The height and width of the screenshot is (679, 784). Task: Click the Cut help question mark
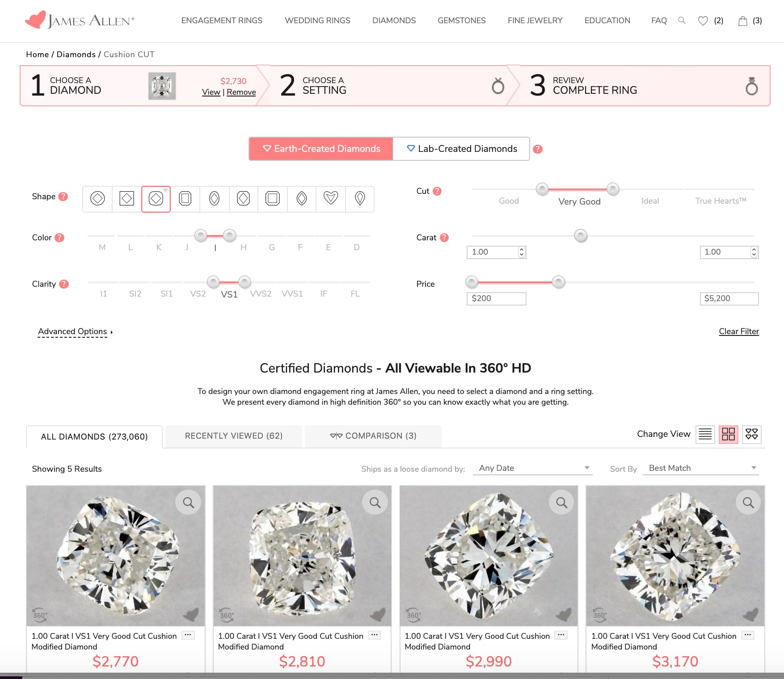(x=437, y=191)
